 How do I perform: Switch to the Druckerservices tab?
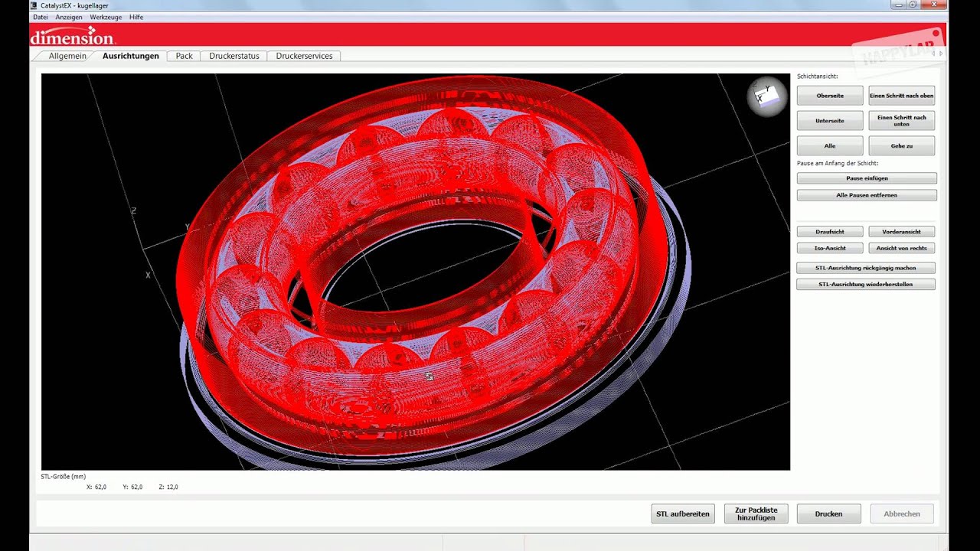(304, 56)
